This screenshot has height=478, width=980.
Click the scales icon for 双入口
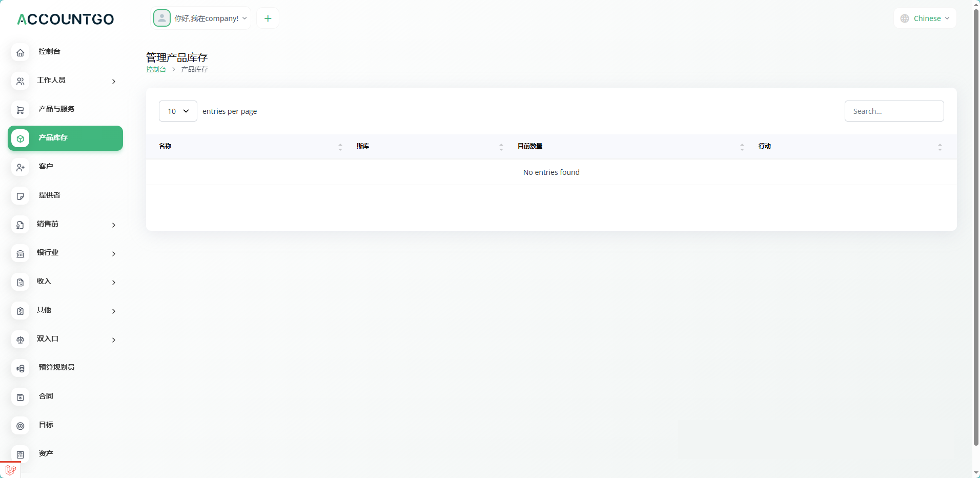[21, 340]
